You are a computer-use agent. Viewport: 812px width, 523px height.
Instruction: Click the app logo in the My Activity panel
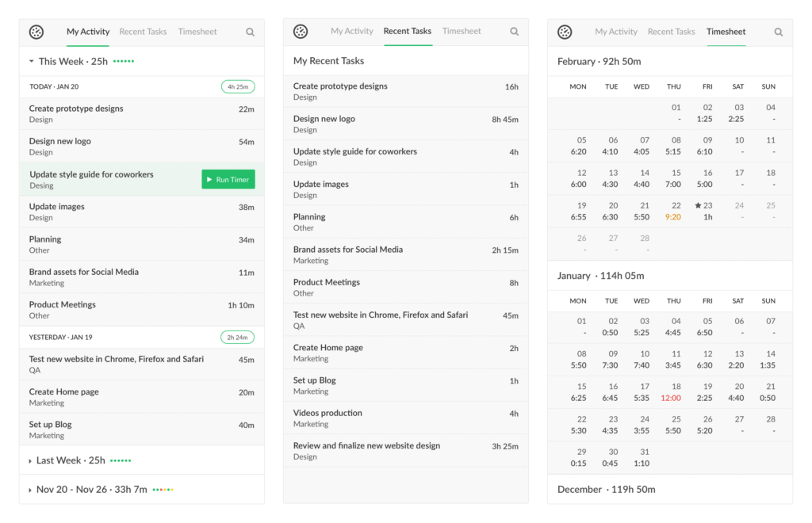click(x=36, y=32)
